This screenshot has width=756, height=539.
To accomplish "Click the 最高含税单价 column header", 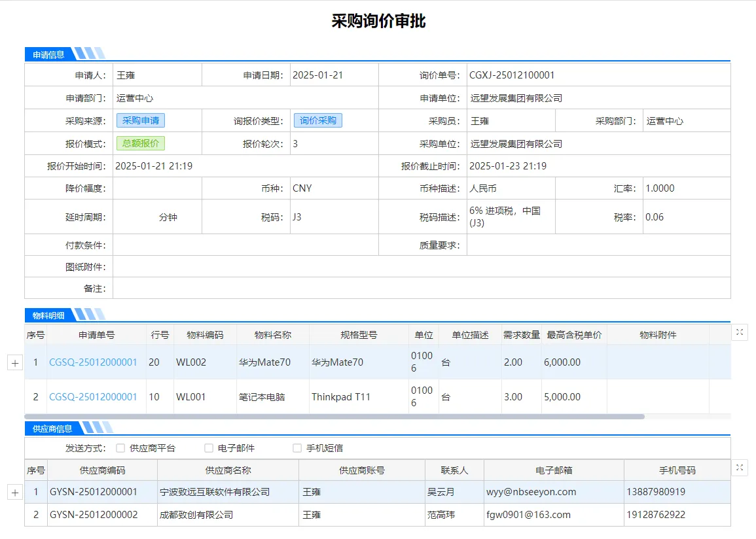I will (x=574, y=335).
